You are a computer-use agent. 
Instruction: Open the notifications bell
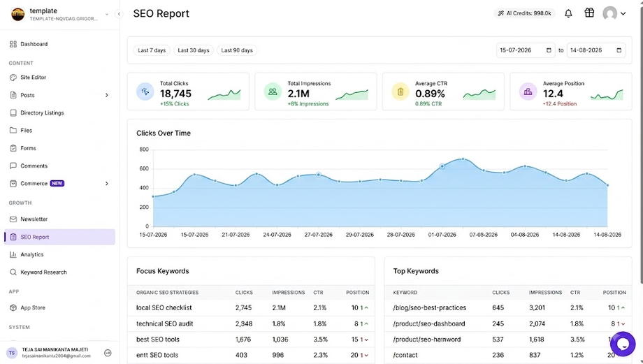pyautogui.click(x=568, y=13)
